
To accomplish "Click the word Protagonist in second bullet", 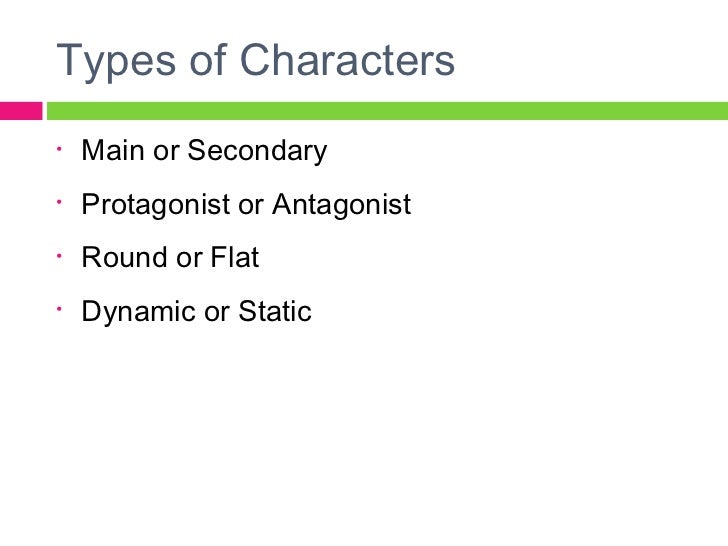I will (x=156, y=205).
